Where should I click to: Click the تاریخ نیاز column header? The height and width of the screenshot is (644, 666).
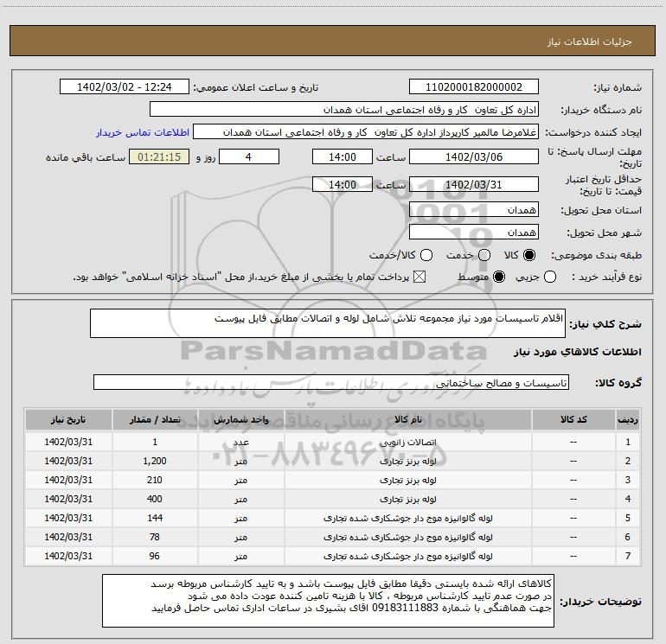coord(68,419)
